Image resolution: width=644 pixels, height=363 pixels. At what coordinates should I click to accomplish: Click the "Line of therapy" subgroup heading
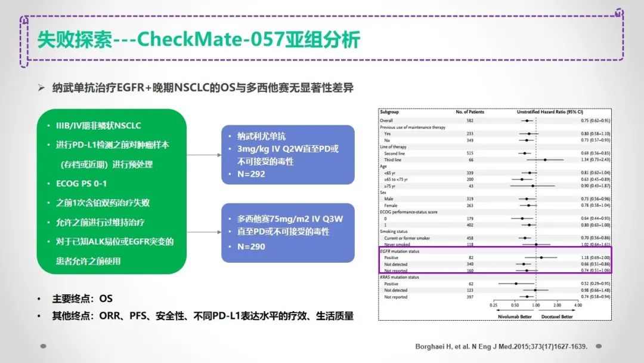[393, 147]
